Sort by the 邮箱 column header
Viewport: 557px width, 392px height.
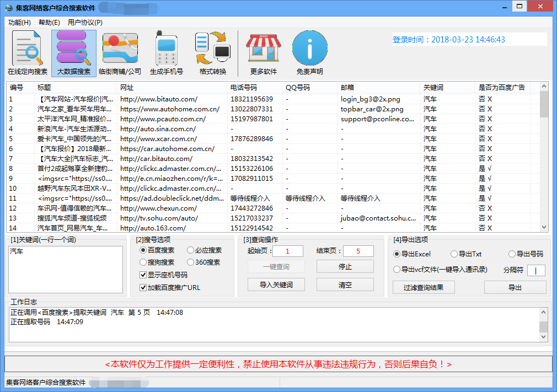pyautogui.click(x=379, y=87)
